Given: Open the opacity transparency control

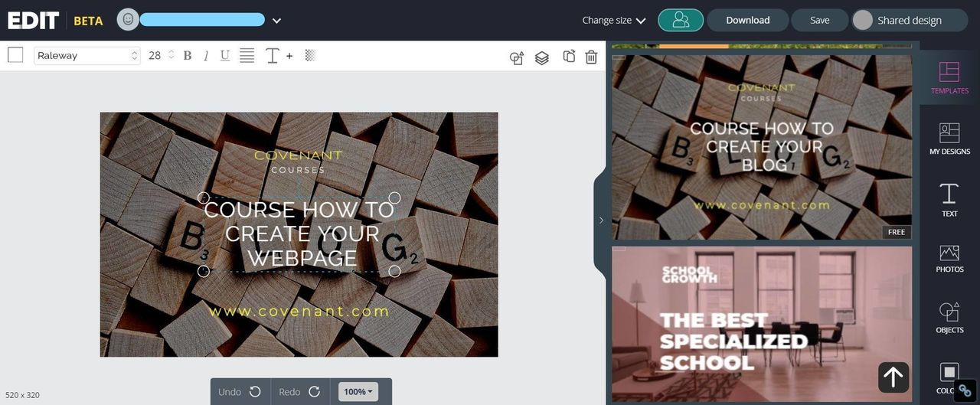Looking at the screenshot, I should pyautogui.click(x=310, y=55).
